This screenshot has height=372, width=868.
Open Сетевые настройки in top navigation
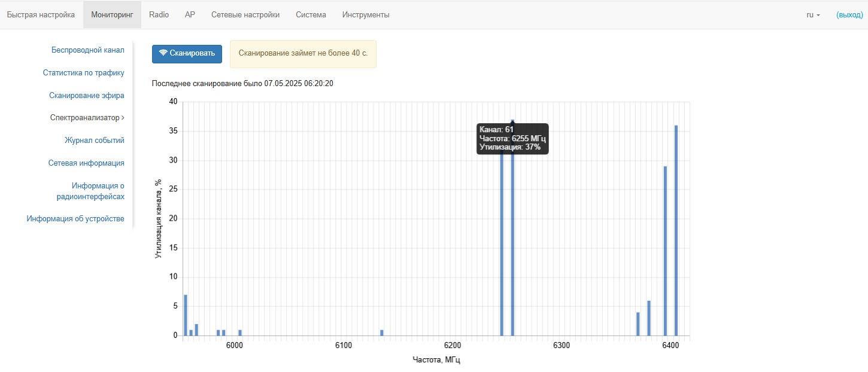245,15
